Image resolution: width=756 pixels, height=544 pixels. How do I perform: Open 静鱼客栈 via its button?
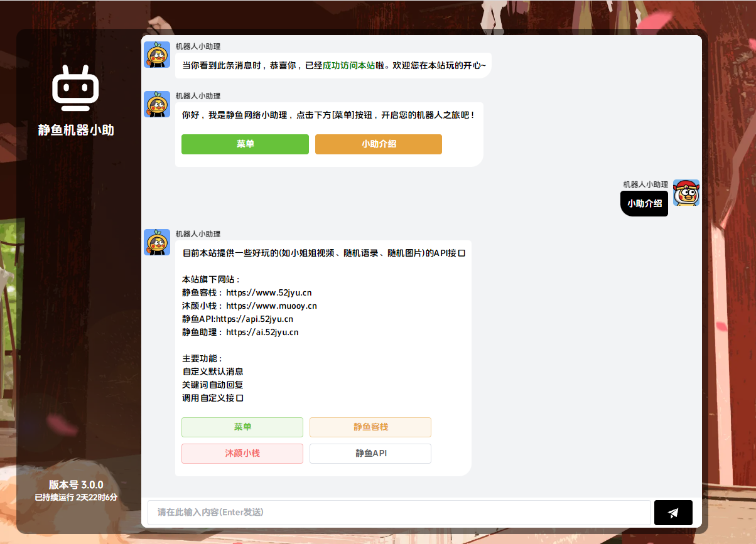(370, 427)
